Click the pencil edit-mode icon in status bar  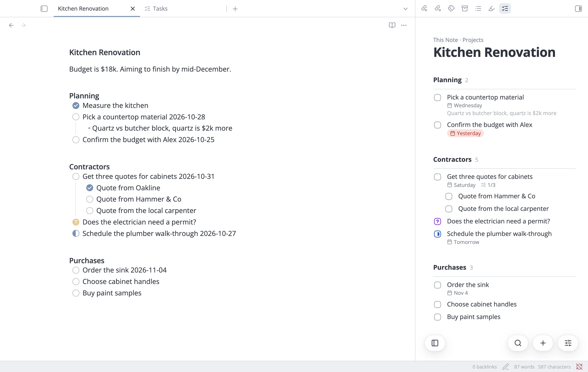(x=506, y=366)
